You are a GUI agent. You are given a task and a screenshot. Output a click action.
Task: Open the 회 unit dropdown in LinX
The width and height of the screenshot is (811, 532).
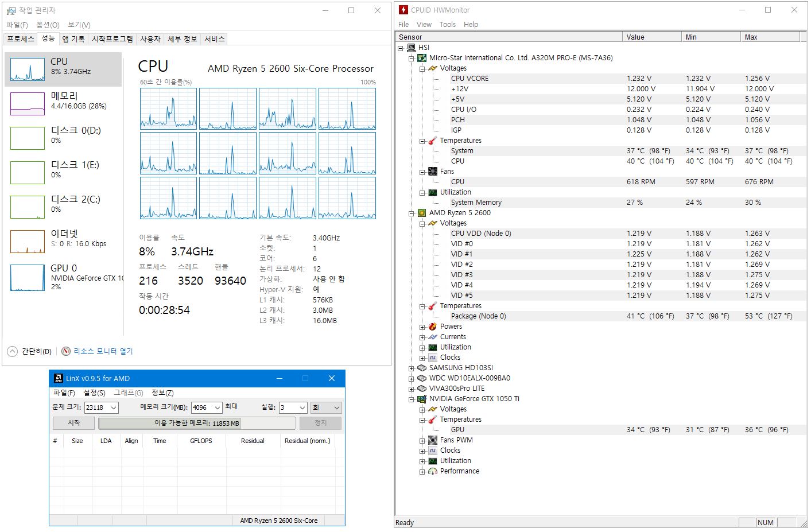[x=326, y=407]
